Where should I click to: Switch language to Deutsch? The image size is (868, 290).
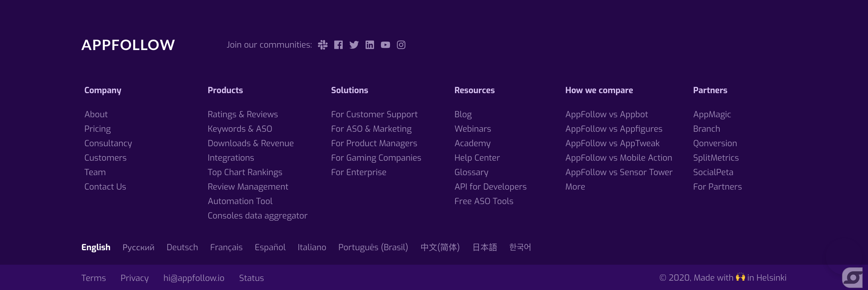click(x=182, y=247)
